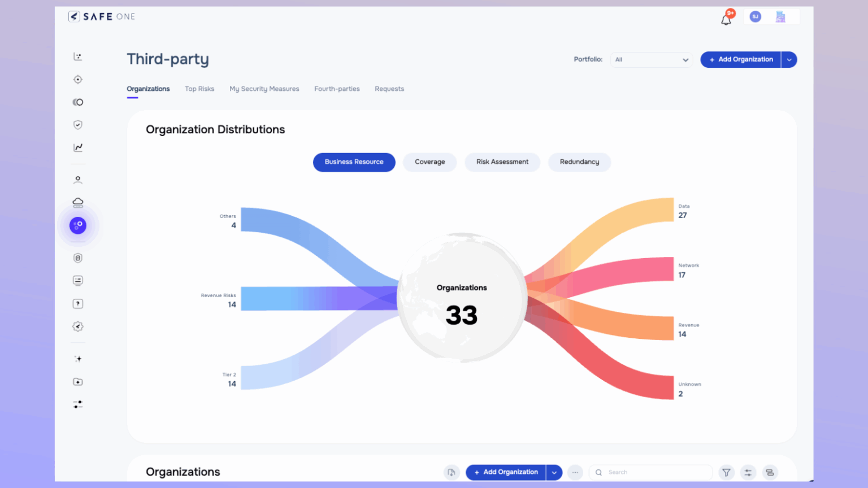The width and height of the screenshot is (868, 488).
Task: Click the export download icon near Organizations
Action: coord(452,472)
